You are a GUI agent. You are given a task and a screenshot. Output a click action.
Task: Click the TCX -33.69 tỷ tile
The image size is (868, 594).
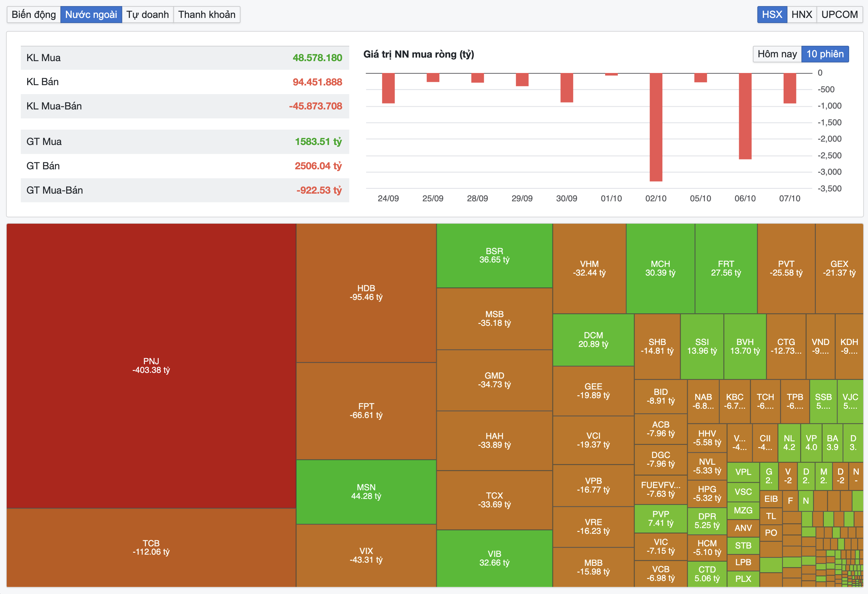(494, 500)
